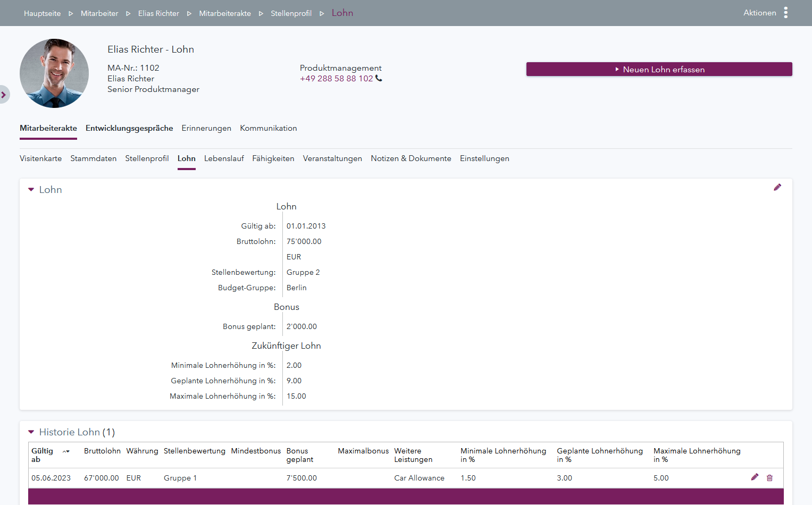Screen dimensions: 812x505
Task: Click Elias Richter's profile photo
Action: click(x=54, y=73)
